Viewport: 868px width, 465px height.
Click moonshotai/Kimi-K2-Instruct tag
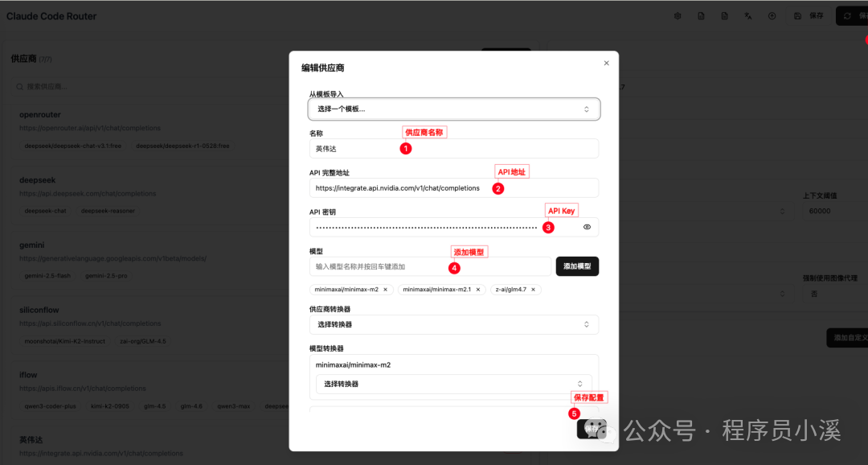point(65,341)
